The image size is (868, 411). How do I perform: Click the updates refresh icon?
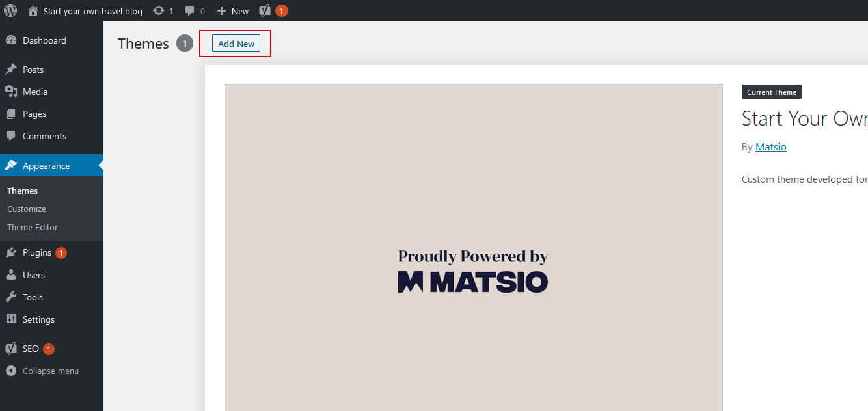[x=159, y=10]
